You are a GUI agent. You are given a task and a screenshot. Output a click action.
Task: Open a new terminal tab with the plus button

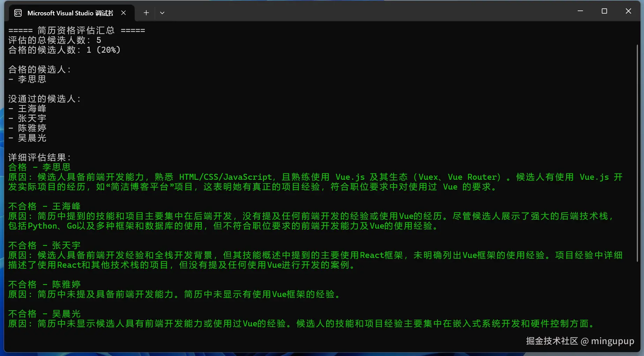point(146,13)
